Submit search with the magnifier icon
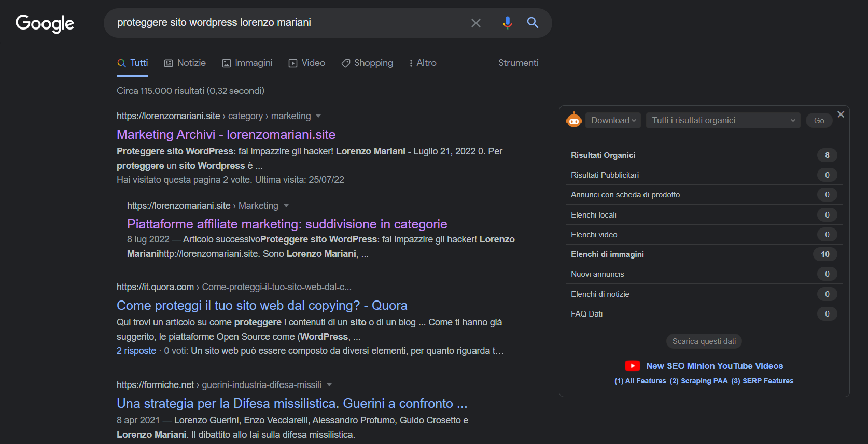The width and height of the screenshot is (868, 444). (533, 22)
